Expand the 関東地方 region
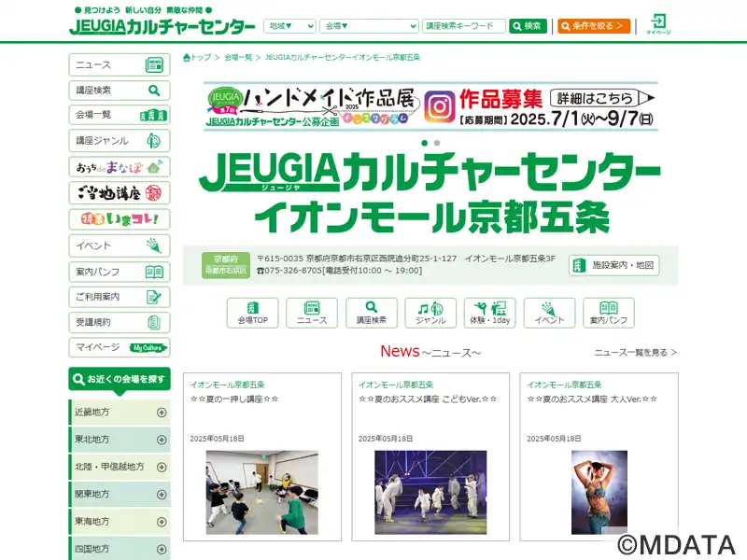Image resolution: width=747 pixels, height=560 pixels. pos(120,495)
